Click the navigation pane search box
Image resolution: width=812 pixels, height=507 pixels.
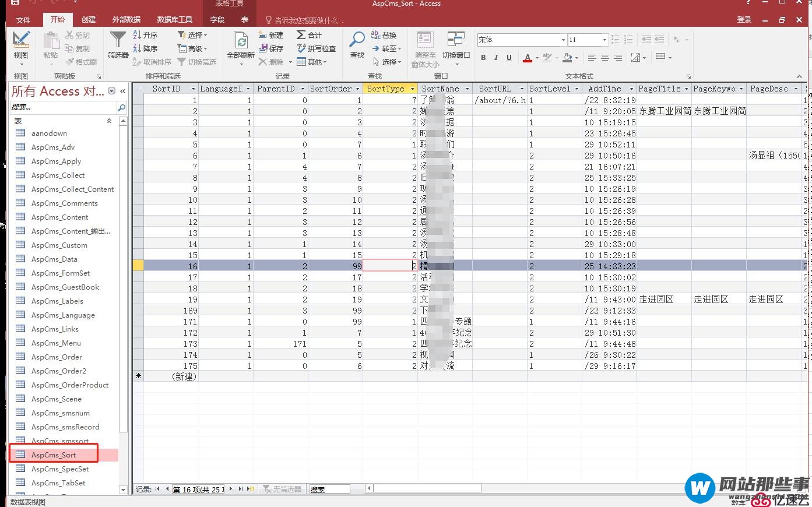coord(64,107)
